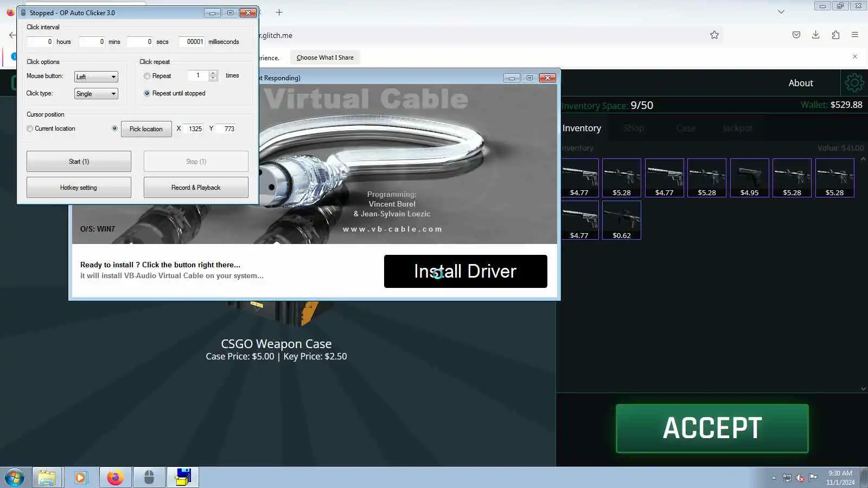The image size is (868, 488).
Task: List all browser tabs via dropdown arrow
Action: click(781, 12)
